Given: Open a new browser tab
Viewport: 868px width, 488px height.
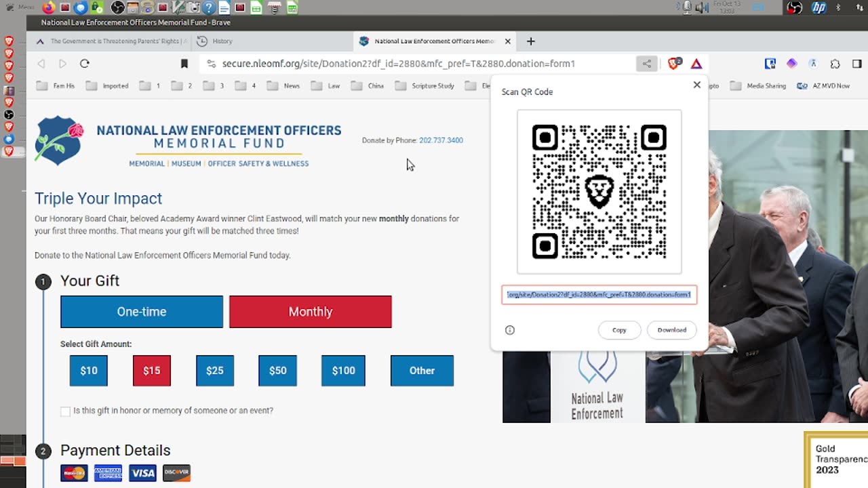Looking at the screenshot, I should point(531,41).
